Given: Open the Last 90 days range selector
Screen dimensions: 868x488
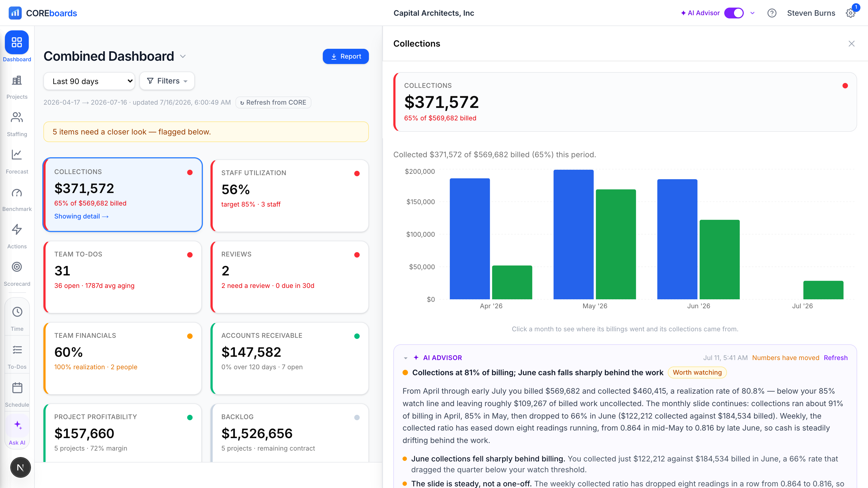Looking at the screenshot, I should pyautogui.click(x=89, y=81).
